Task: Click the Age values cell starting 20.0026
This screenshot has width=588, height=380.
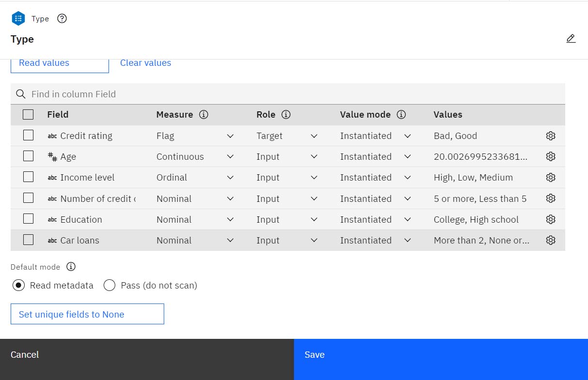Action: pos(480,156)
